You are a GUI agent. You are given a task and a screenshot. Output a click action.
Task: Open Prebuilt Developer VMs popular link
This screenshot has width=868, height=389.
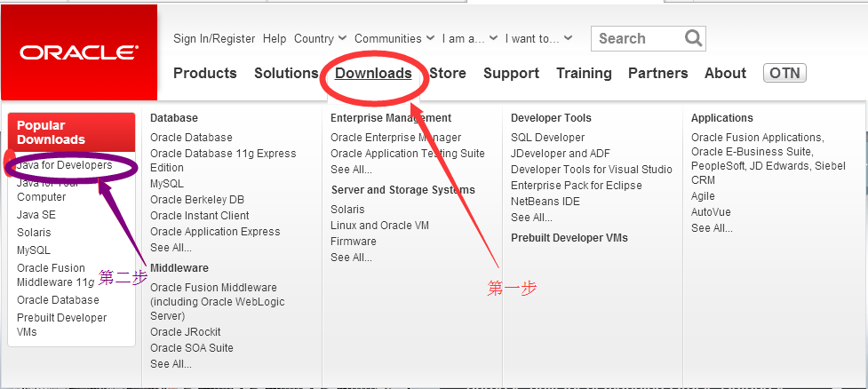[x=62, y=325]
